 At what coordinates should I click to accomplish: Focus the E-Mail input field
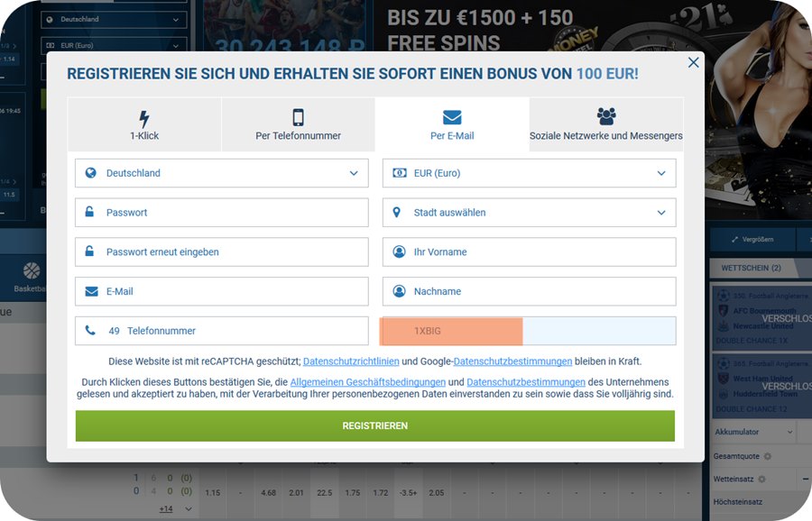coord(222,291)
